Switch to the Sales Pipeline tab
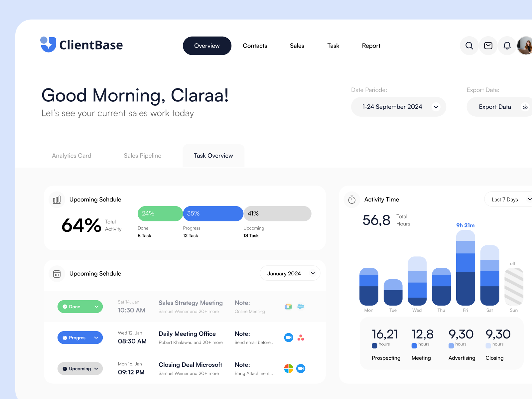This screenshot has height=399, width=532. pyautogui.click(x=142, y=156)
